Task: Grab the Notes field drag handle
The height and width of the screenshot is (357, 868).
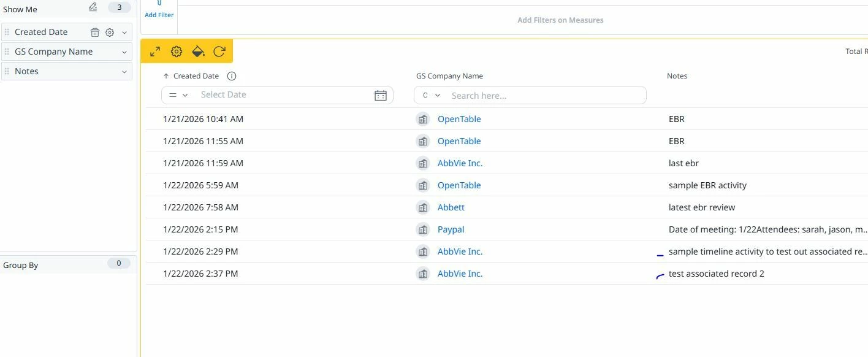Action: pyautogui.click(x=7, y=71)
